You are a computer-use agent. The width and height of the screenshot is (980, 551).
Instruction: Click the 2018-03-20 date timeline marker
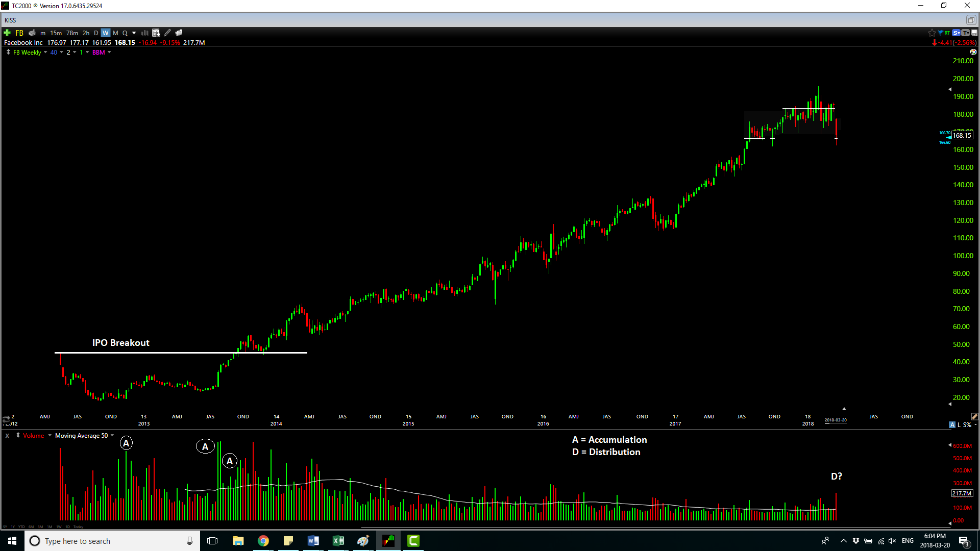pyautogui.click(x=835, y=420)
